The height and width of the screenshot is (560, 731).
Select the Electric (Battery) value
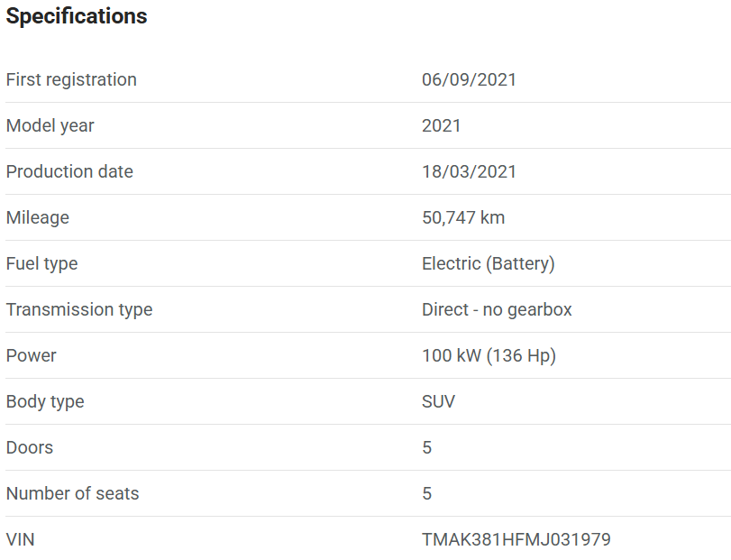click(488, 263)
